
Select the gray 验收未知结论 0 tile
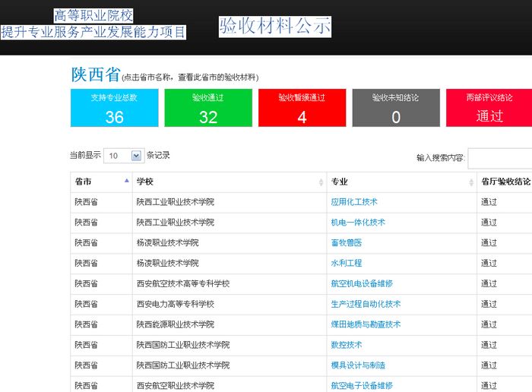(395, 108)
